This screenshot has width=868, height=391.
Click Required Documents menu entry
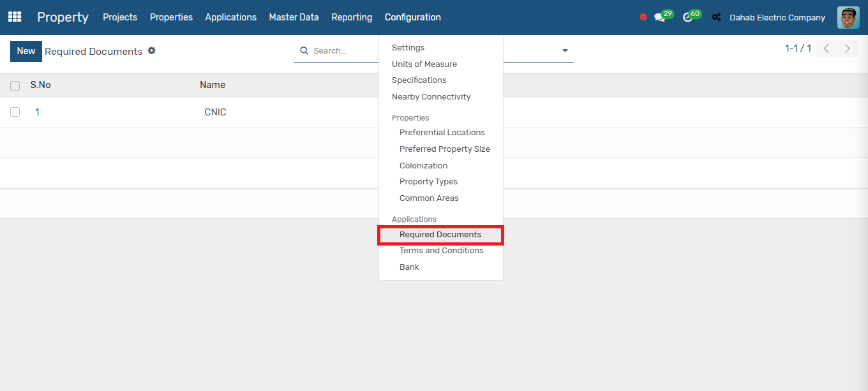(441, 235)
